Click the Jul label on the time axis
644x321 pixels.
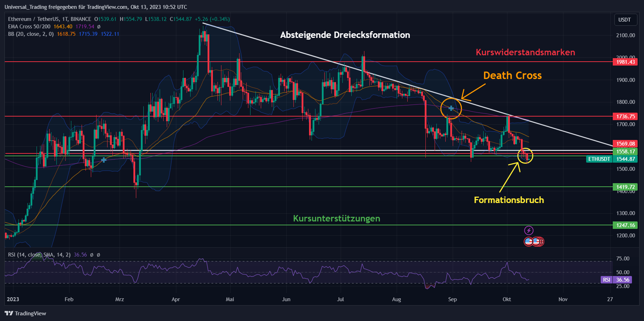tap(340, 299)
